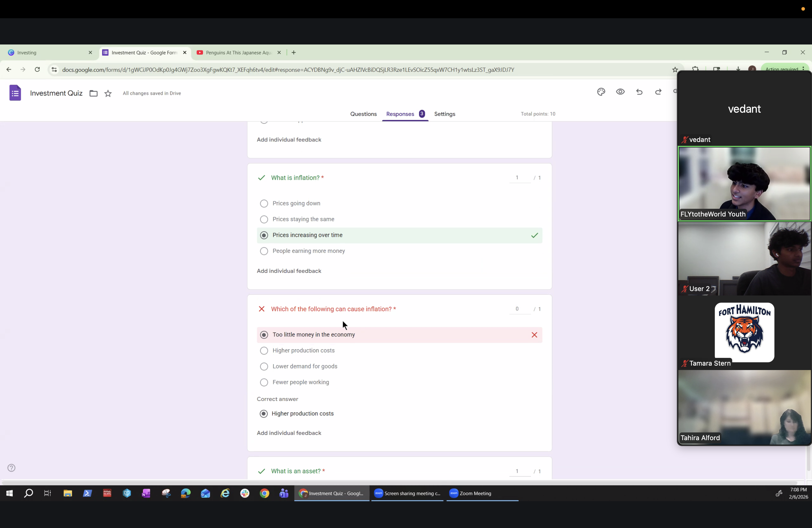Open the customize theme palette icon
Image resolution: width=812 pixels, height=528 pixels.
tap(601, 92)
